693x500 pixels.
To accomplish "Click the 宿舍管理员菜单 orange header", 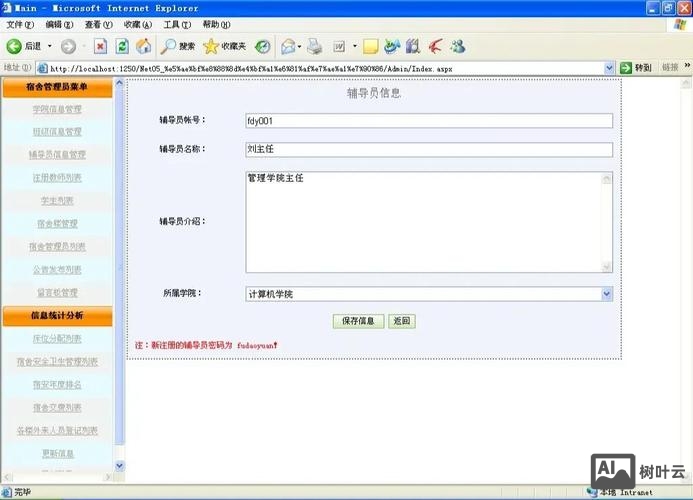I will point(57,87).
